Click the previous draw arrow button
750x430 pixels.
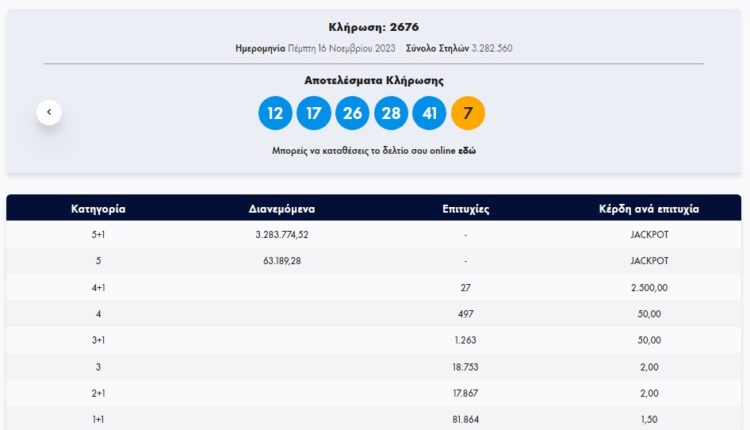click(50, 112)
